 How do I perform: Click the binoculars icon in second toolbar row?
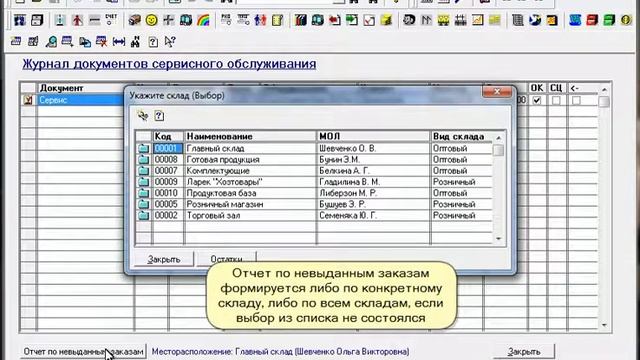(136, 42)
